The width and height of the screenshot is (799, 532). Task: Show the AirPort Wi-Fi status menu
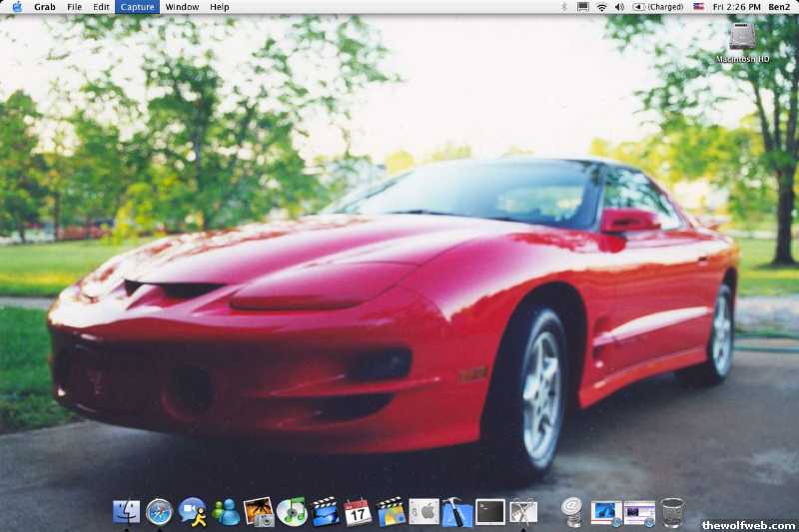(601, 7)
